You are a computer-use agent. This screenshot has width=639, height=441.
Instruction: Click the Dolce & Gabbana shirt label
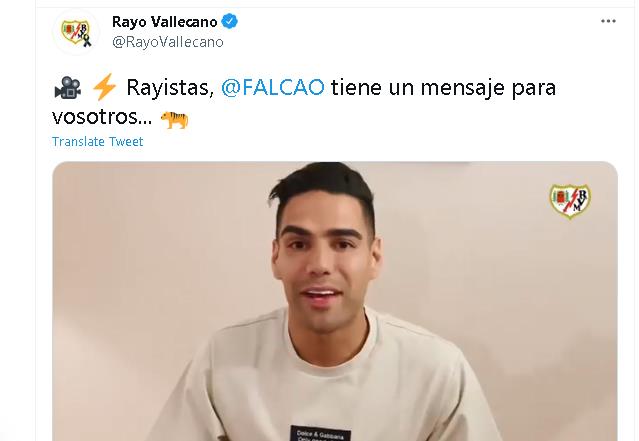point(321,433)
